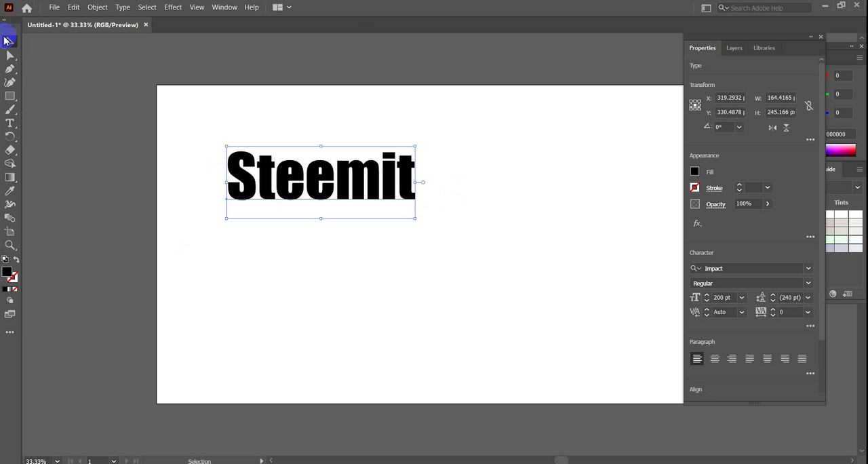Click toolbar black fill color box
The image size is (868, 464).
(6, 271)
